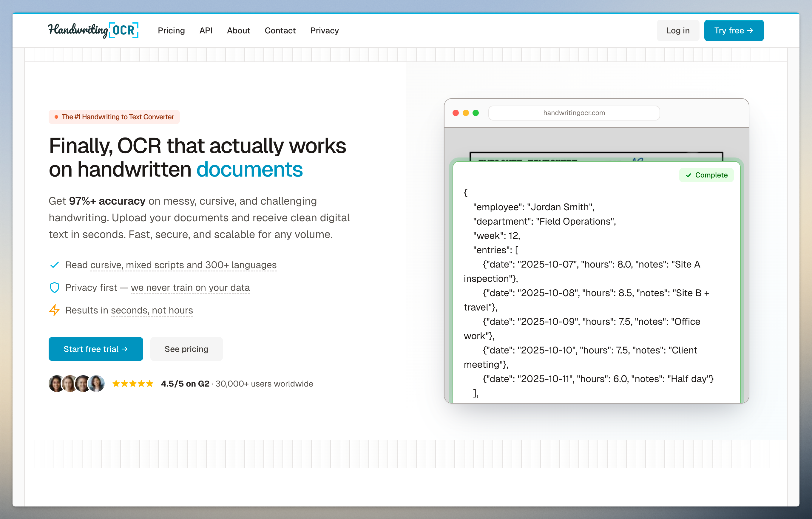
Task: Click the "department": "Field Operations" line
Action: [544, 222]
